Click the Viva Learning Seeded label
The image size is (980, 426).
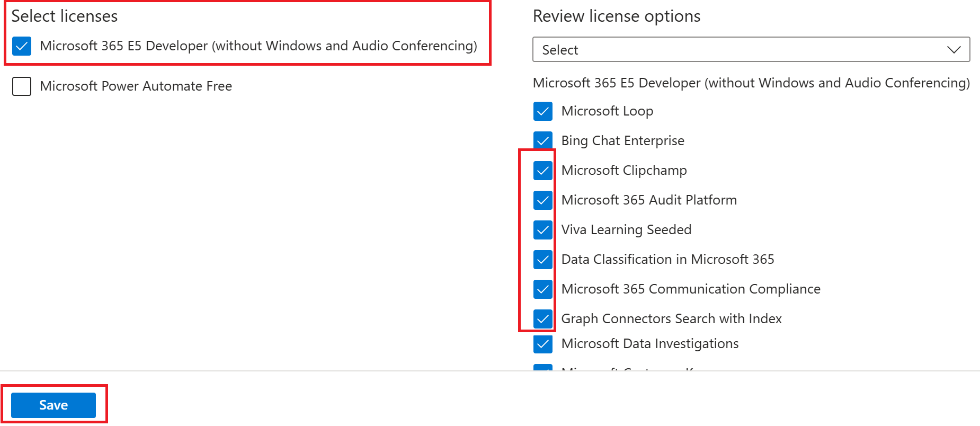[626, 230]
